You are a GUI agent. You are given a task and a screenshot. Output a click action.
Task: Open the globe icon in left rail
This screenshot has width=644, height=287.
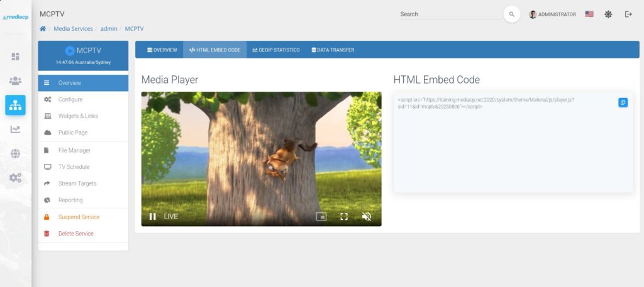click(15, 153)
